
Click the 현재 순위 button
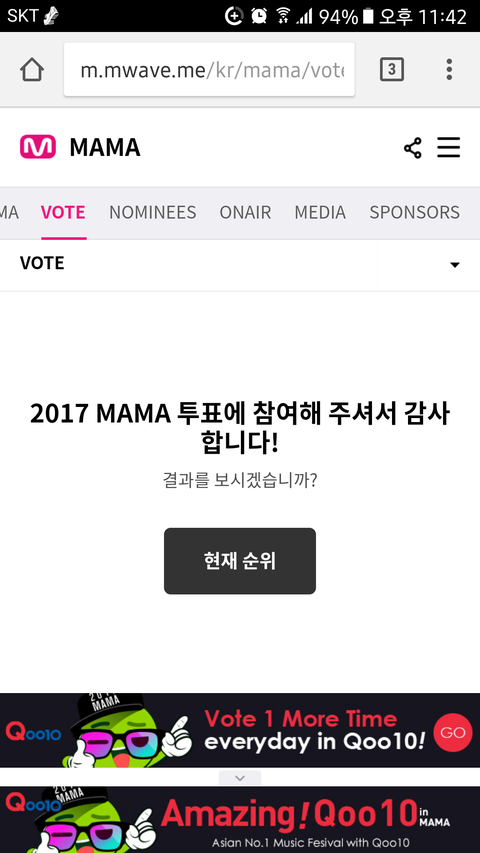coord(240,561)
